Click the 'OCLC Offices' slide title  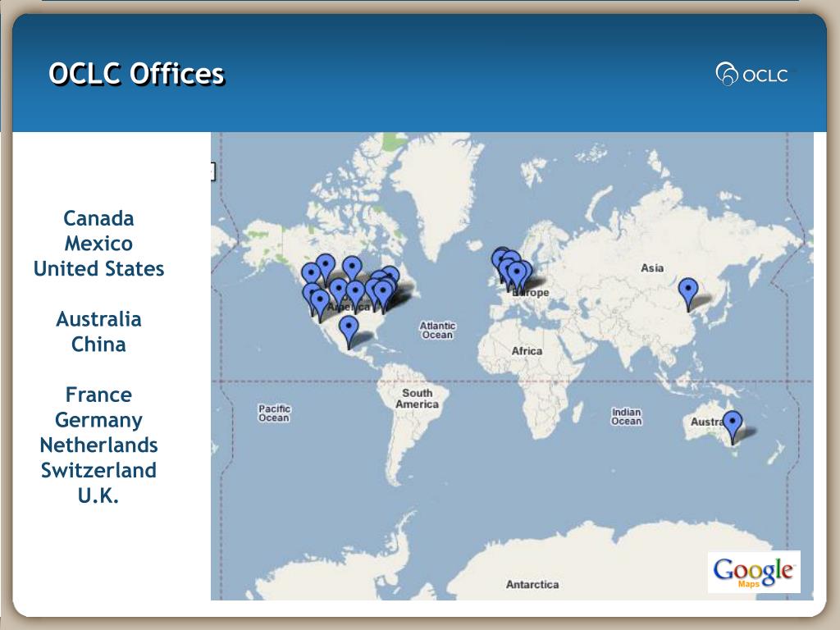pyautogui.click(x=137, y=74)
